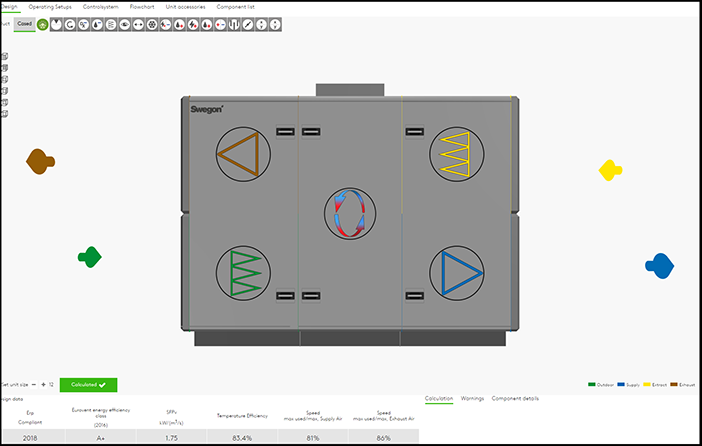
Task: Toggle the Cased view button
Action: pyautogui.click(x=25, y=24)
